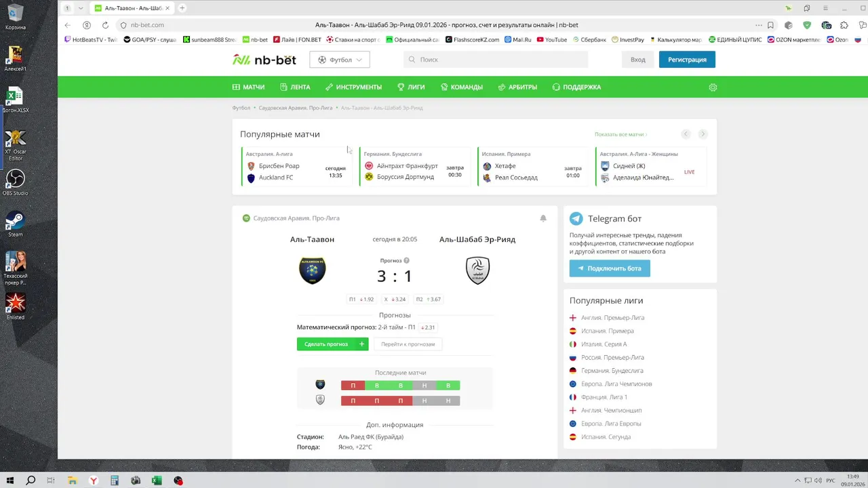Open Steam from the desktop
This screenshot has height=488, width=868.
pyautogui.click(x=15, y=224)
